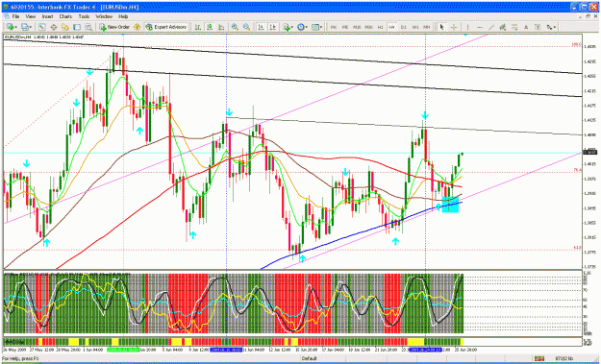Select the M30 timeframe button
Screen dimensions: 601x364
click(x=368, y=27)
